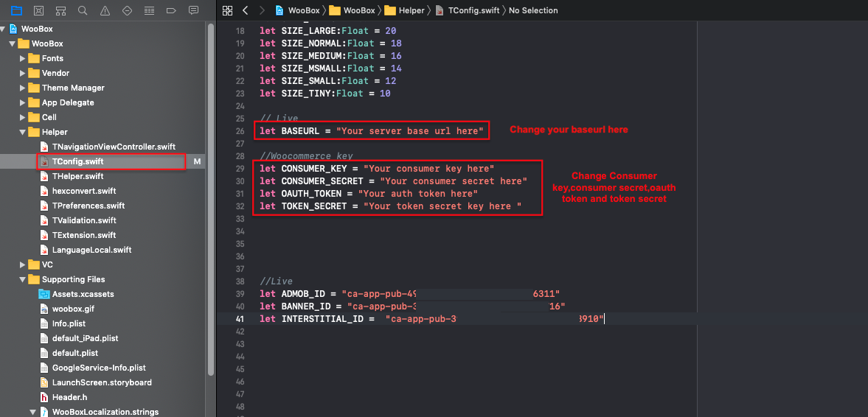Expand the Fonts folder
Screen dimensions: 868x417
coord(23,58)
